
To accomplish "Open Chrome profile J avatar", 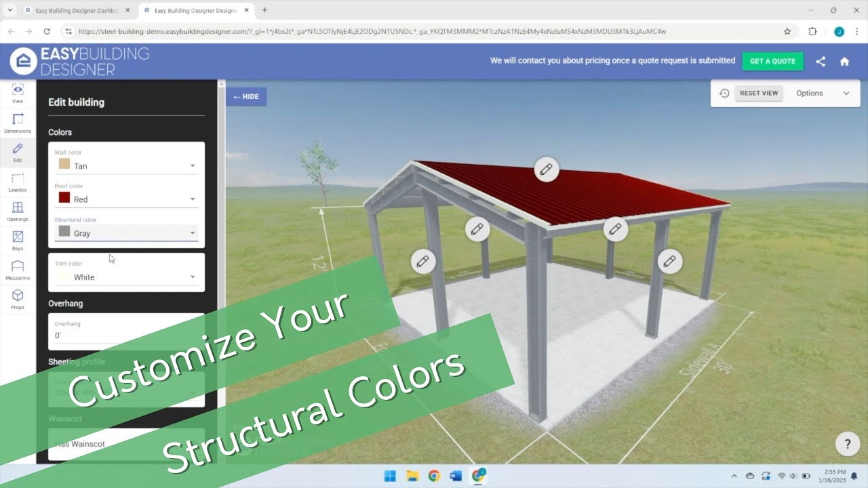I will [839, 31].
